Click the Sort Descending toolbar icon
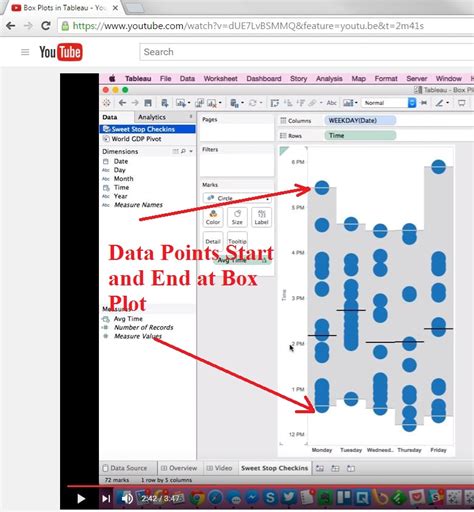The image size is (474, 512). click(x=300, y=103)
